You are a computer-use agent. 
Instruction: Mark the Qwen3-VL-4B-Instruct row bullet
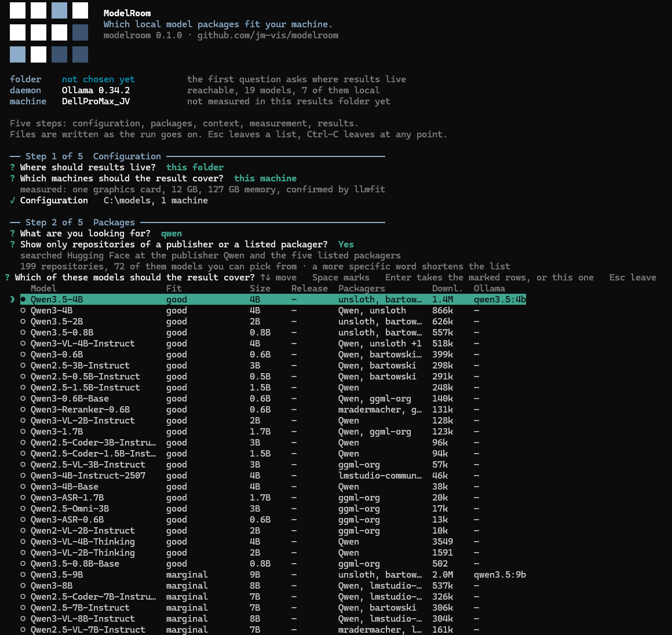[x=23, y=344]
